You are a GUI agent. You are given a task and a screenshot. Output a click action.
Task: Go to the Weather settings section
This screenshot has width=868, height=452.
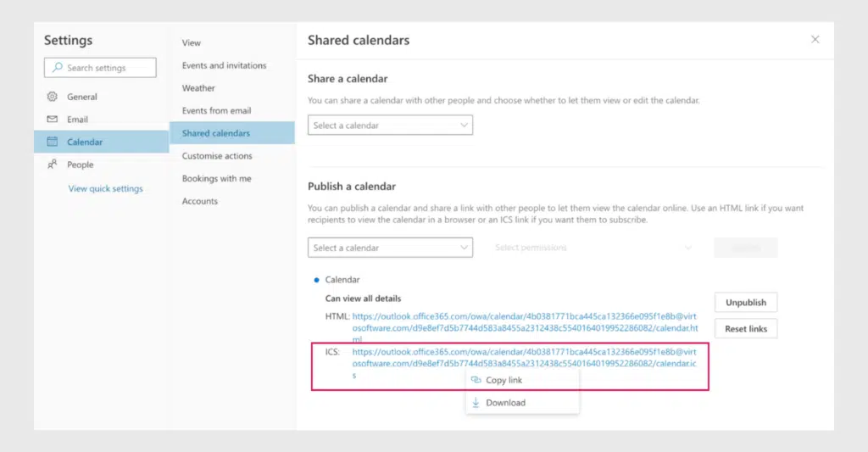(198, 88)
